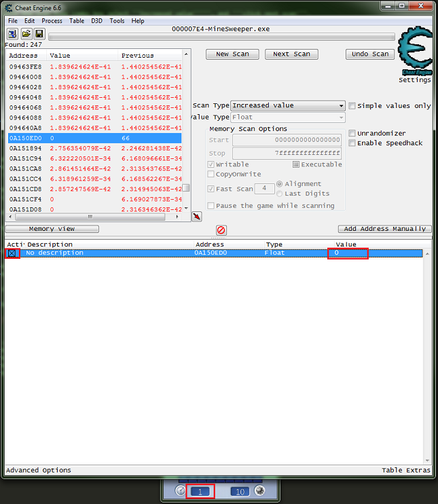Select address 0A151894 in results list

click(x=25, y=148)
